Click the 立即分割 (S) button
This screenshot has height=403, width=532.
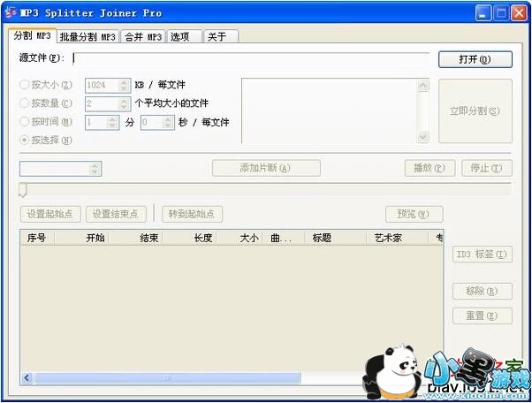[x=475, y=111]
